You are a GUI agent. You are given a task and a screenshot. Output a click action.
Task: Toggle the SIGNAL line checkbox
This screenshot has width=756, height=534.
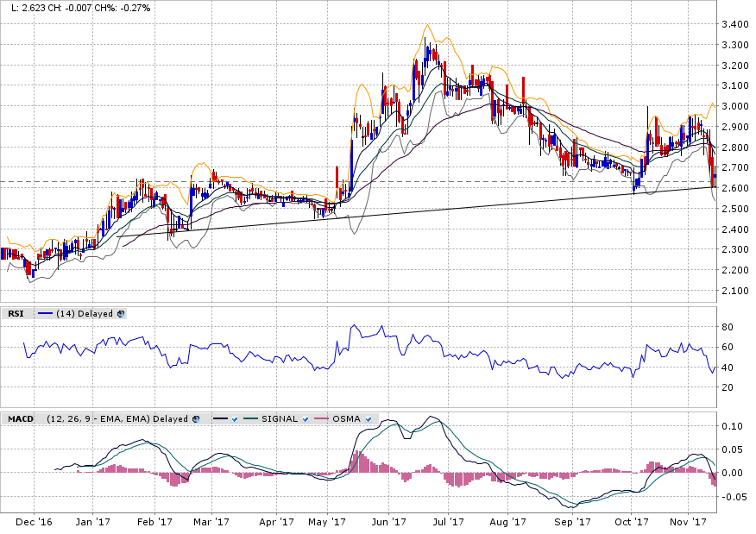pos(306,418)
